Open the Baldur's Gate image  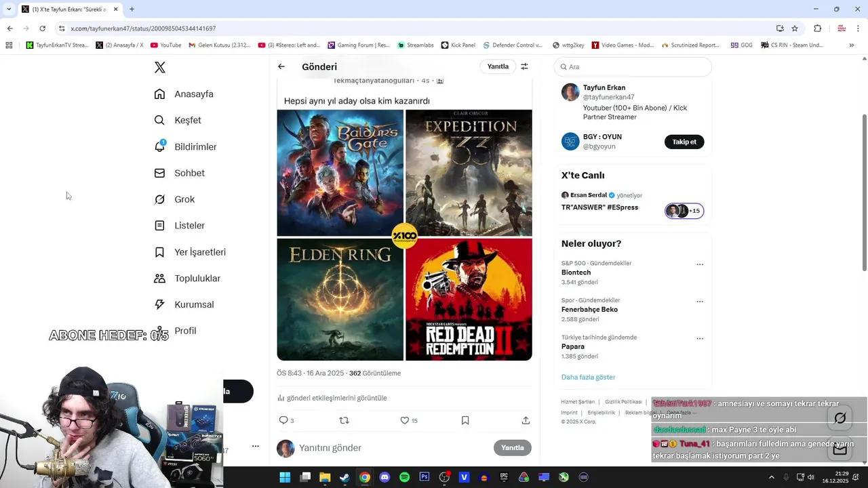(340, 172)
